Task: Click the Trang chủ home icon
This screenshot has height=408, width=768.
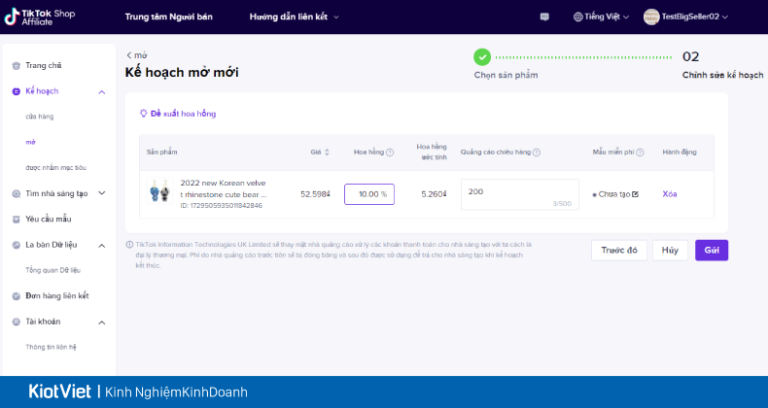Action: coord(16,66)
